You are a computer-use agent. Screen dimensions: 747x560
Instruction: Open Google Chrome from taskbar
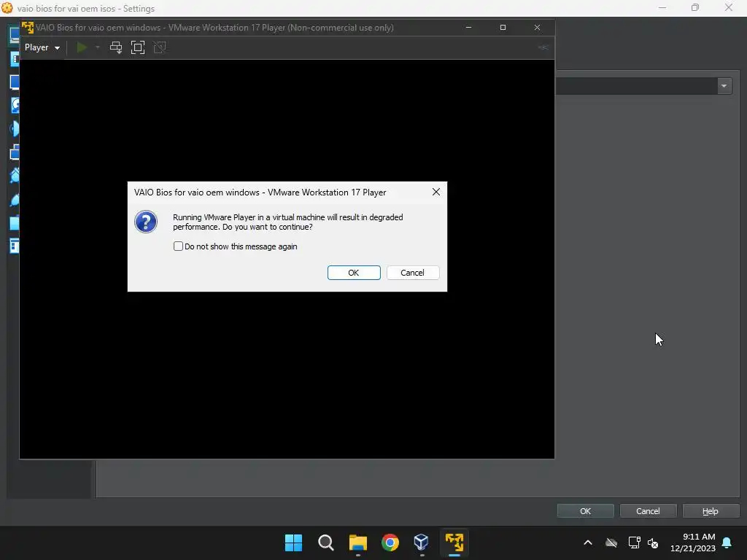coord(390,542)
